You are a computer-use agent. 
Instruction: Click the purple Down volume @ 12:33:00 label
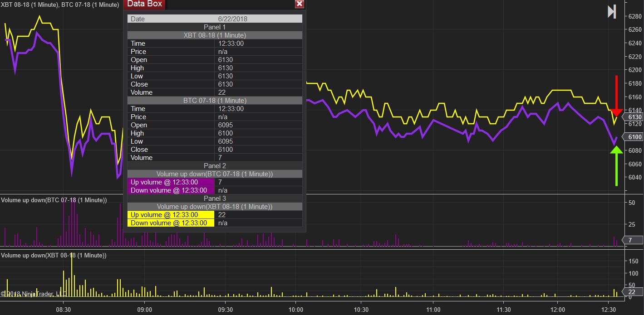pyautogui.click(x=171, y=190)
